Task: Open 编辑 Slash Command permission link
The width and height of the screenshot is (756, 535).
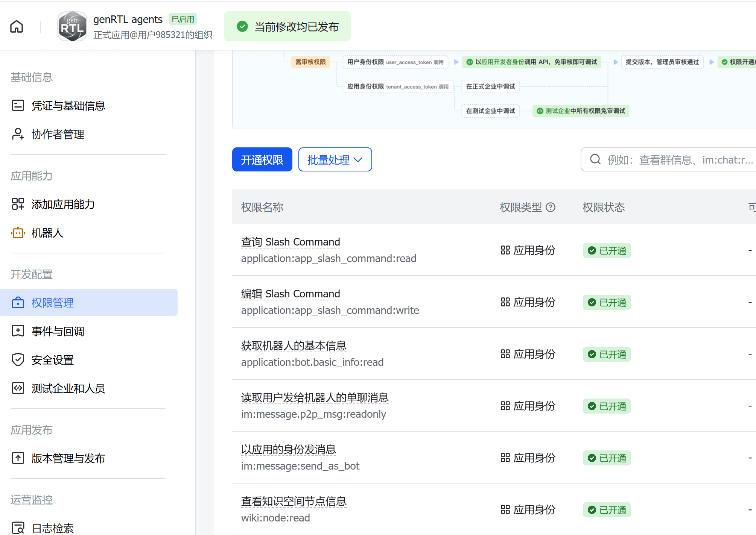Action: (x=291, y=294)
